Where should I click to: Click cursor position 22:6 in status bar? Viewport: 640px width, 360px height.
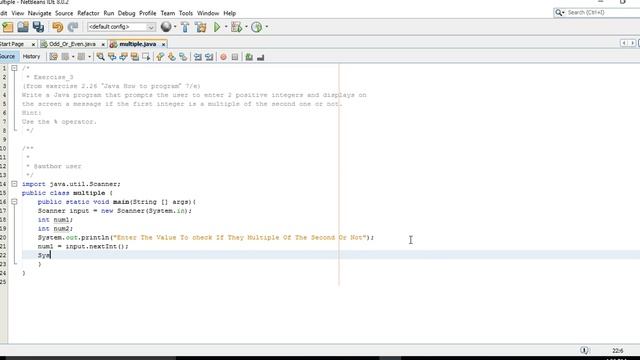(x=618, y=351)
